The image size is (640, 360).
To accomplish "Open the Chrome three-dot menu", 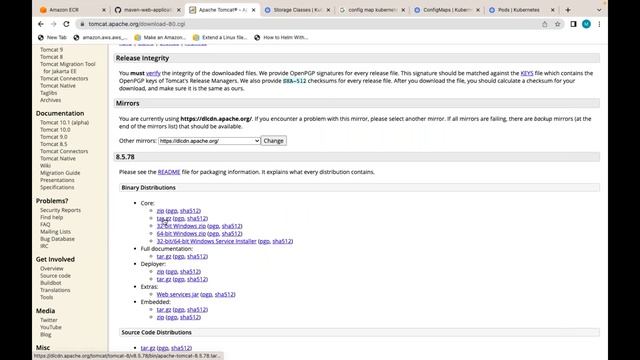I will [599, 24].
